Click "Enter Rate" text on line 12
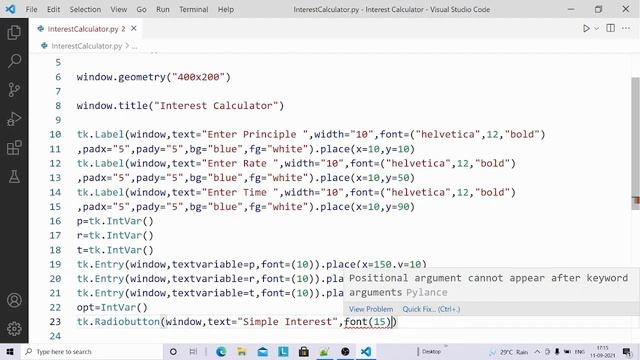 (240, 164)
